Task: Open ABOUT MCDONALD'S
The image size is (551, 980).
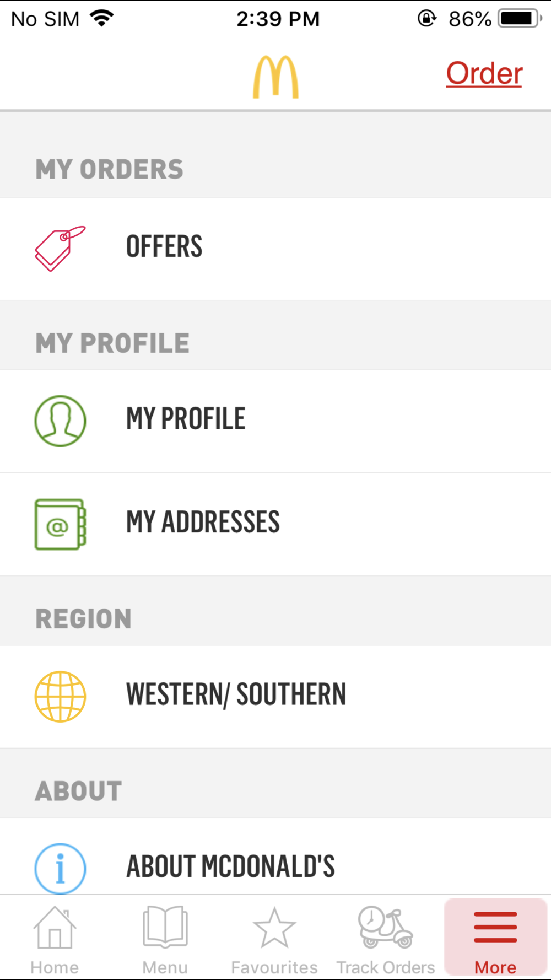Action: (275, 856)
